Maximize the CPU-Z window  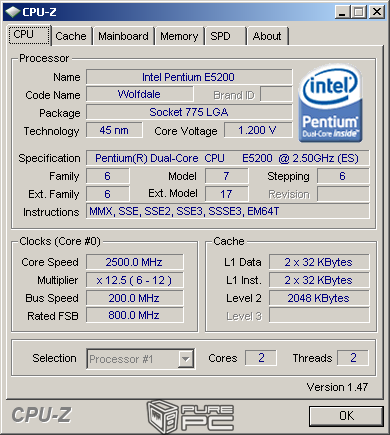coord(359,12)
